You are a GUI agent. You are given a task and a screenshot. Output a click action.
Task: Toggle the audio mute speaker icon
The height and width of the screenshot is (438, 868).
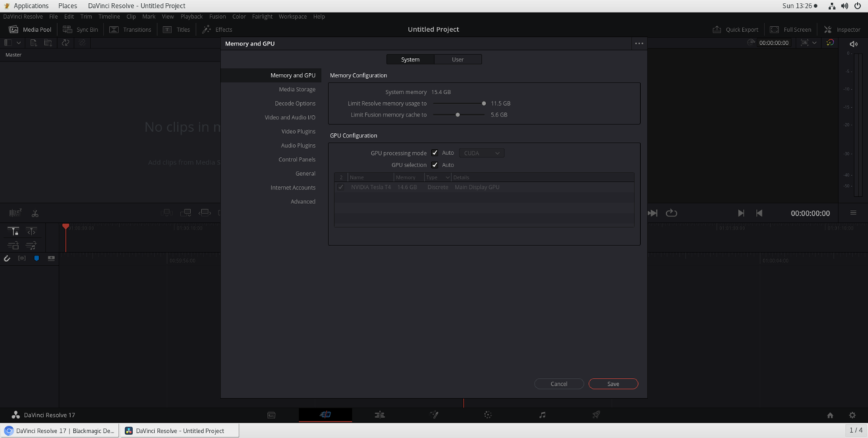[x=853, y=43]
